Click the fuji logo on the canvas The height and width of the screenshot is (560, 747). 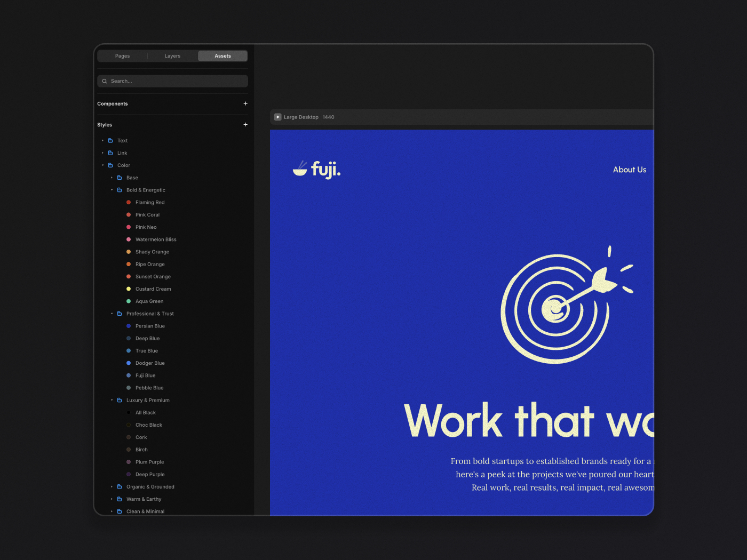coord(316,169)
